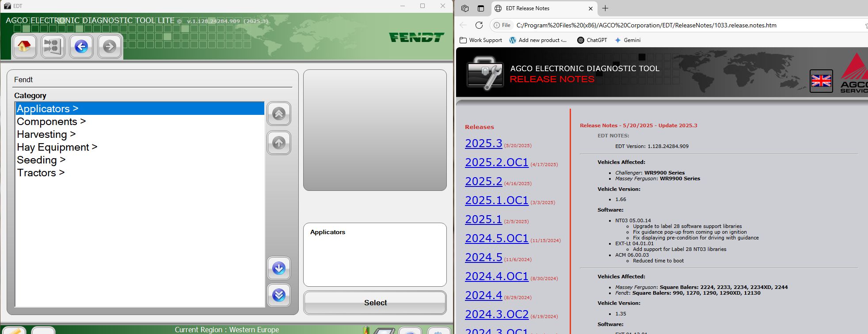Open release 2025.1 dated 2/5/2025
Viewport: 868px width, 334px height.
[x=483, y=220]
